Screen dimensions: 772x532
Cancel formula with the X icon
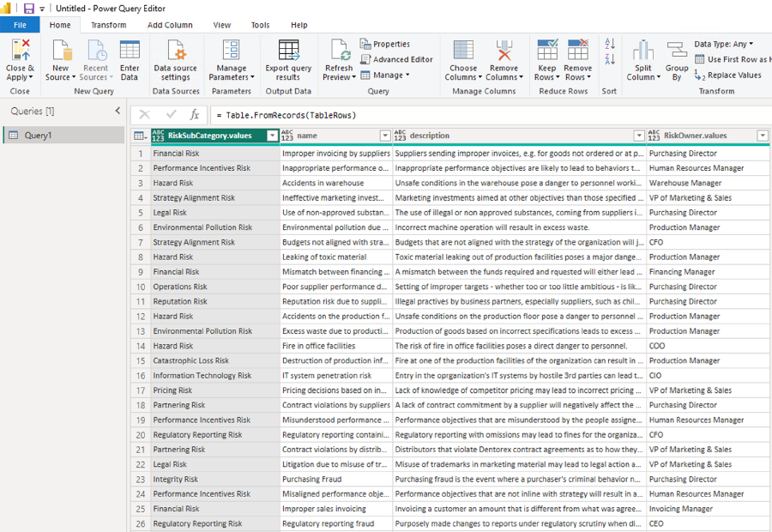coord(144,115)
